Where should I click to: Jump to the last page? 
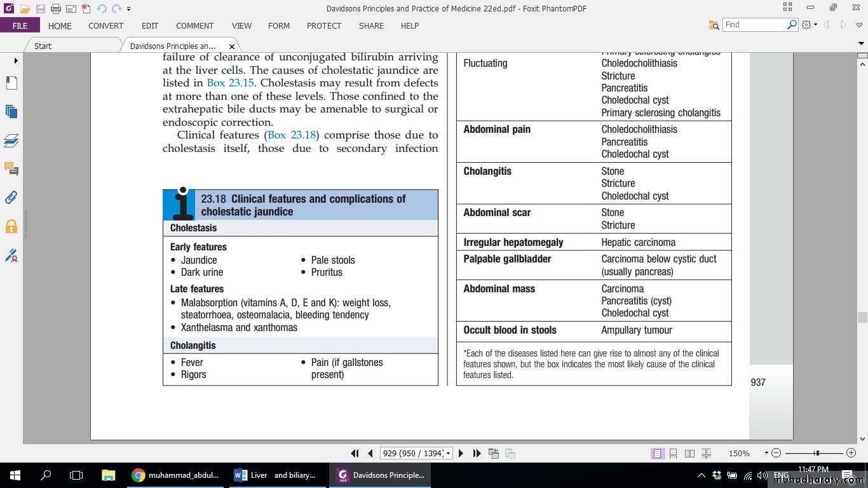(477, 454)
